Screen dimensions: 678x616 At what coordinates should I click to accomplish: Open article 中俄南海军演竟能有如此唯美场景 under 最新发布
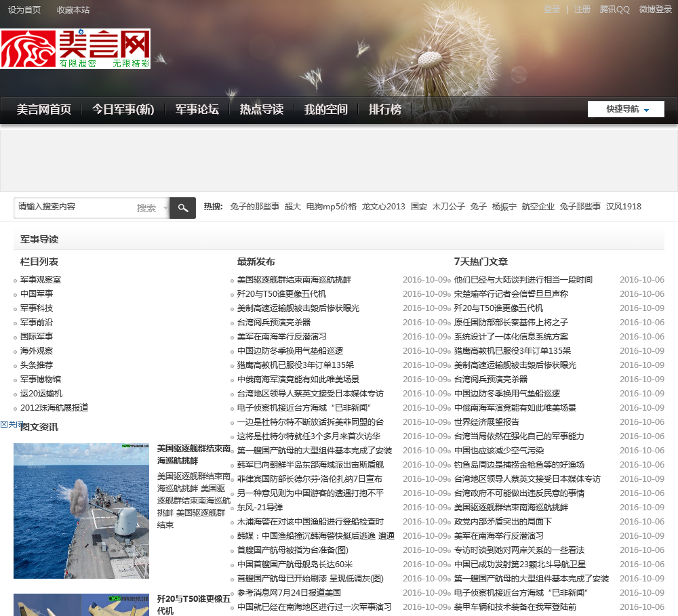pyautogui.click(x=298, y=379)
